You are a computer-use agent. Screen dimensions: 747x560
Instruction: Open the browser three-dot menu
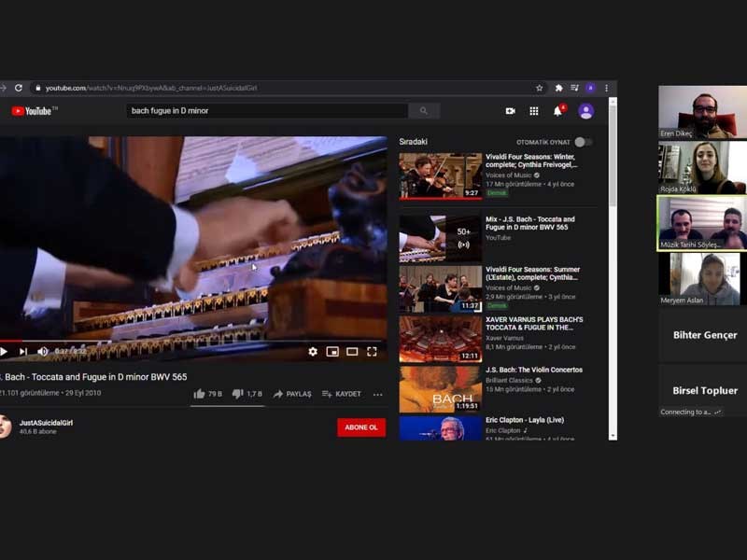[x=606, y=88]
